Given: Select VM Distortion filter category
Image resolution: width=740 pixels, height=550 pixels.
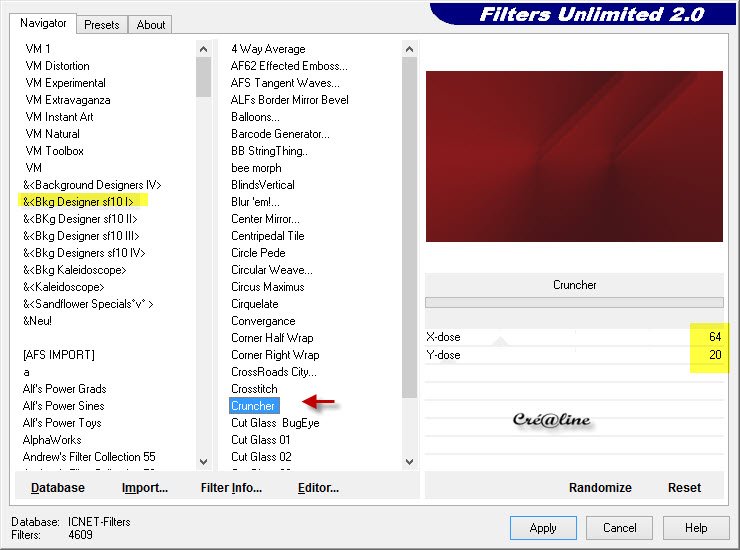Looking at the screenshot, I should (x=57, y=66).
